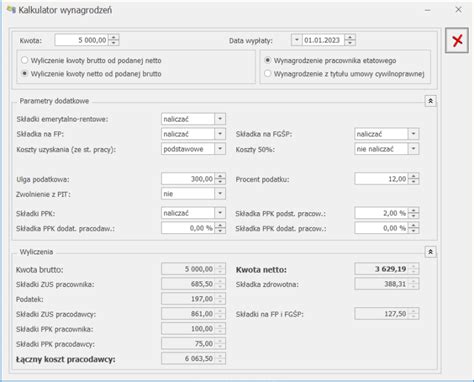Click Składka PPK dodat. pracodaw. field
This screenshot has height=382, width=474.
[188, 228]
